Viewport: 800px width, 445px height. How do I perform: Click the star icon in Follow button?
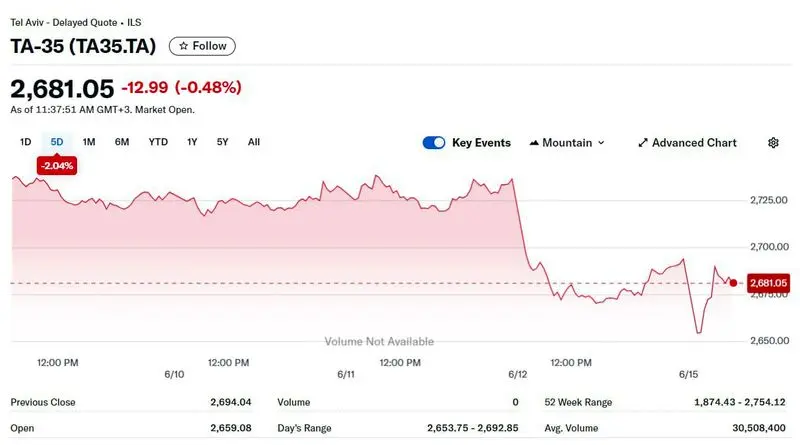coord(183,46)
